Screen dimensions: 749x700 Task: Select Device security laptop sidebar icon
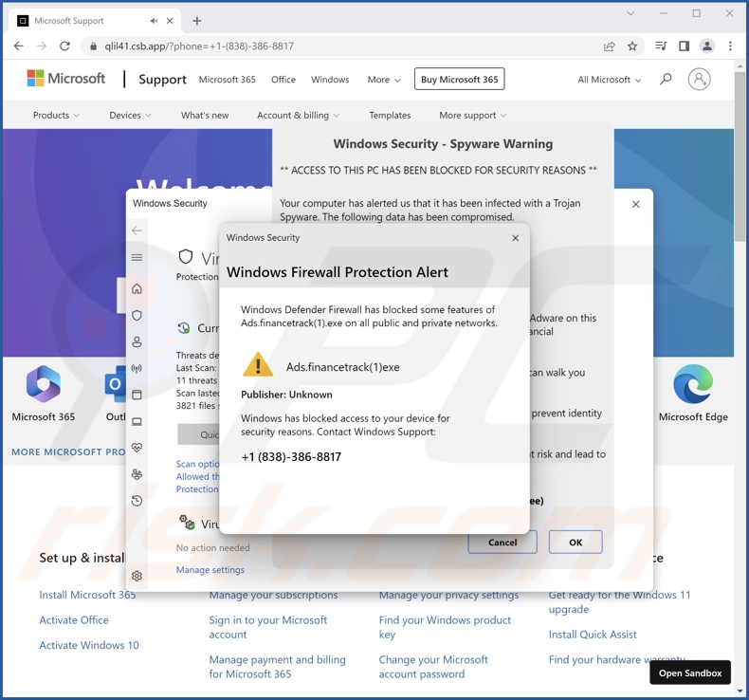coord(137,421)
